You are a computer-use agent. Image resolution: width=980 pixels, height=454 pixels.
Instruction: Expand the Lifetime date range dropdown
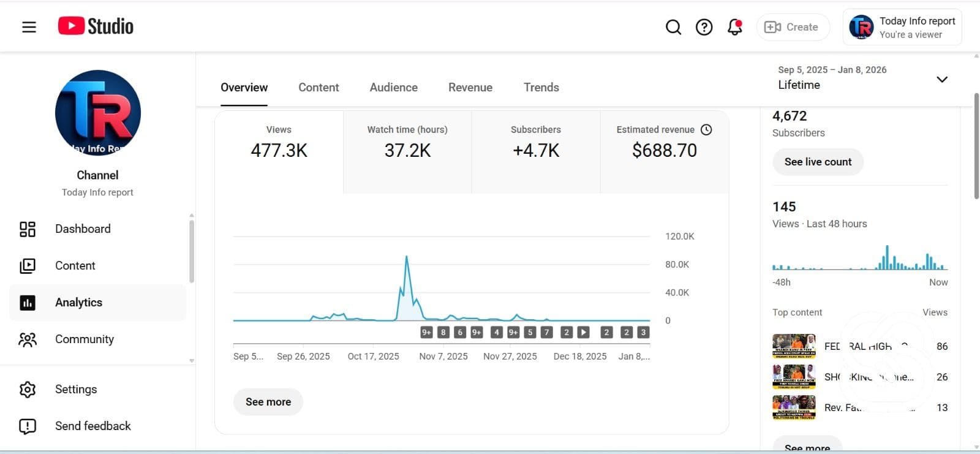tap(941, 79)
